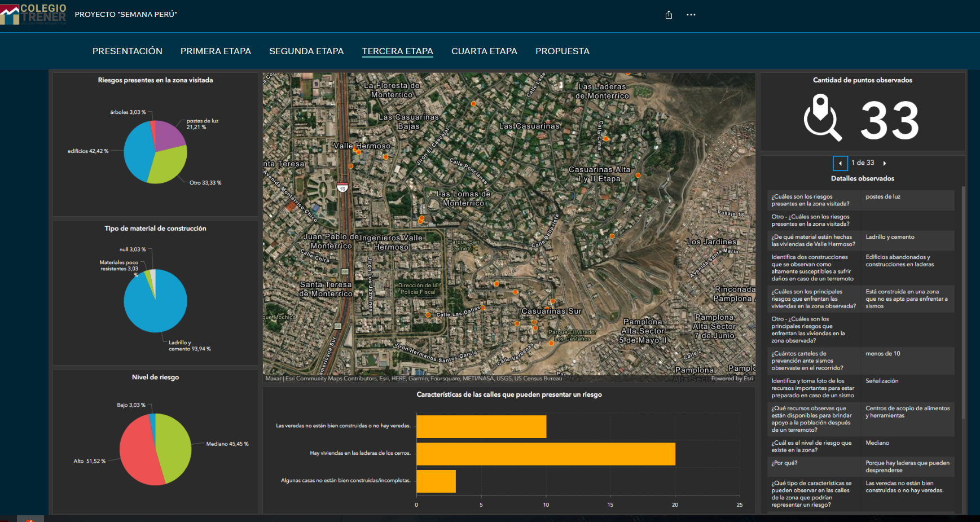Advance to the next record arrow
Image resolution: width=980 pixels, height=522 pixels.
[x=884, y=163]
